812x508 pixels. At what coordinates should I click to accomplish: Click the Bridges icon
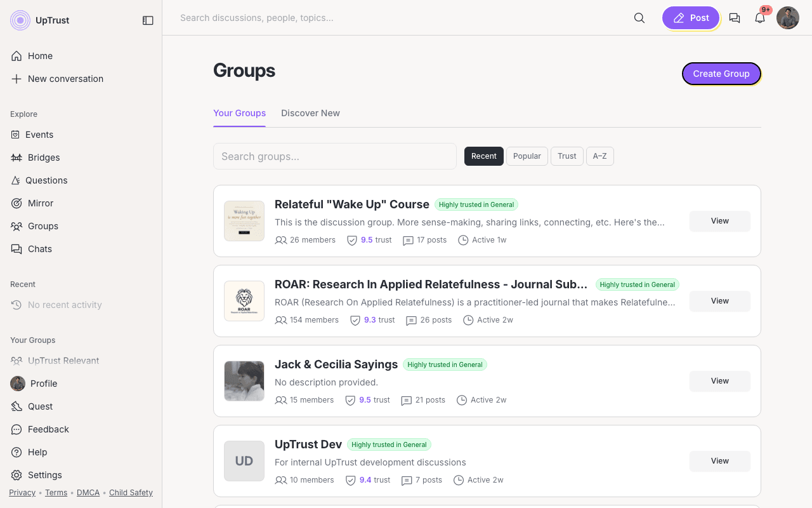(x=16, y=157)
